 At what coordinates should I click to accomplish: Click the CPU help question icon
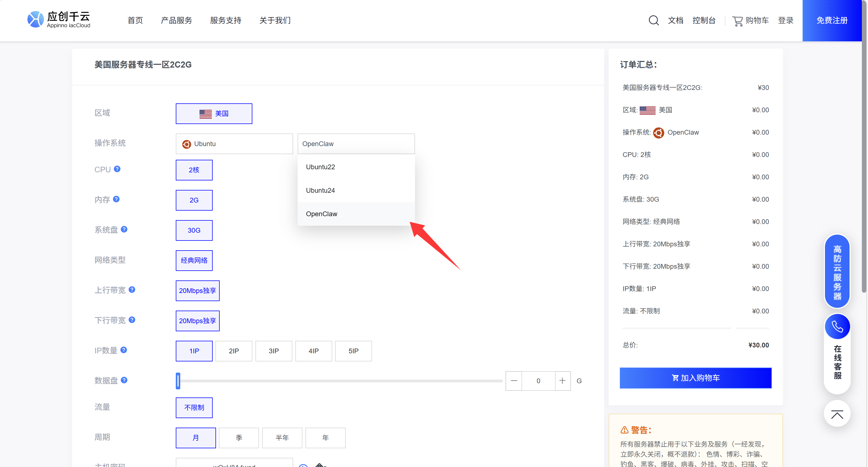point(117,169)
